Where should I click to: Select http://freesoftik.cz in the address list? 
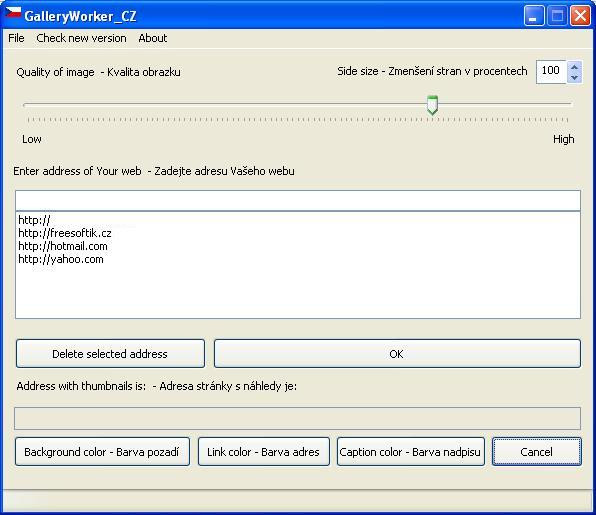click(65, 233)
